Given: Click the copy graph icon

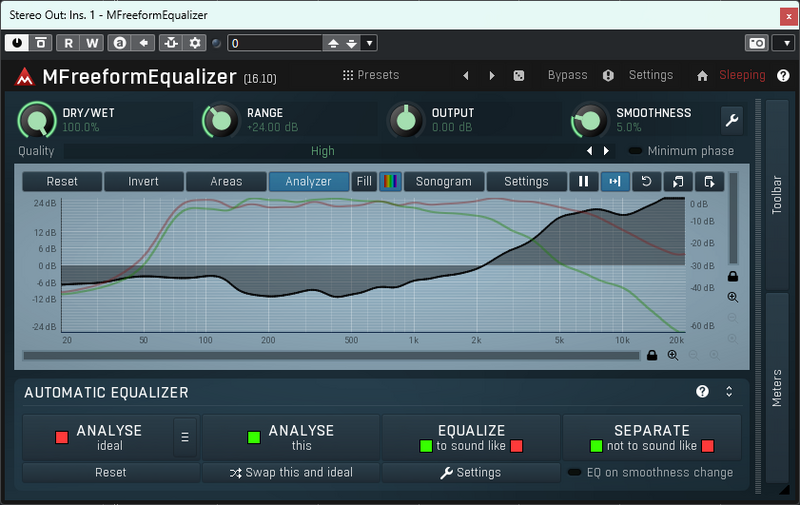Looking at the screenshot, I should (678, 182).
